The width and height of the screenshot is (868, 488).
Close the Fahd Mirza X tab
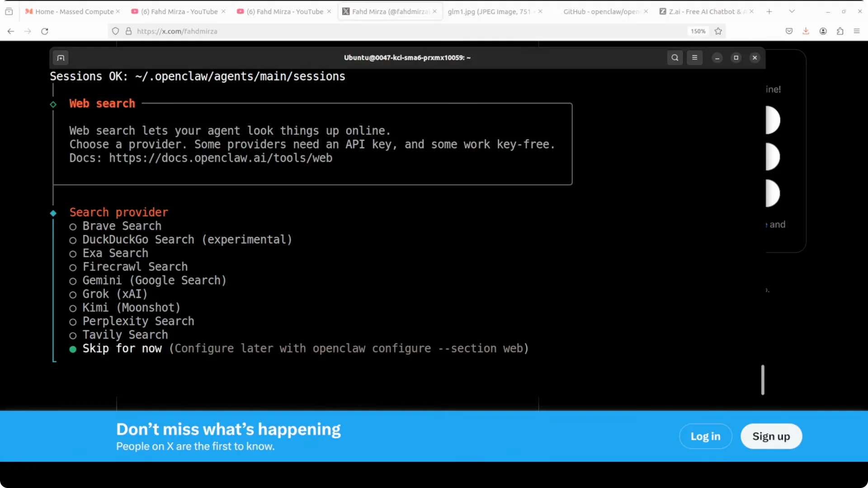click(434, 11)
